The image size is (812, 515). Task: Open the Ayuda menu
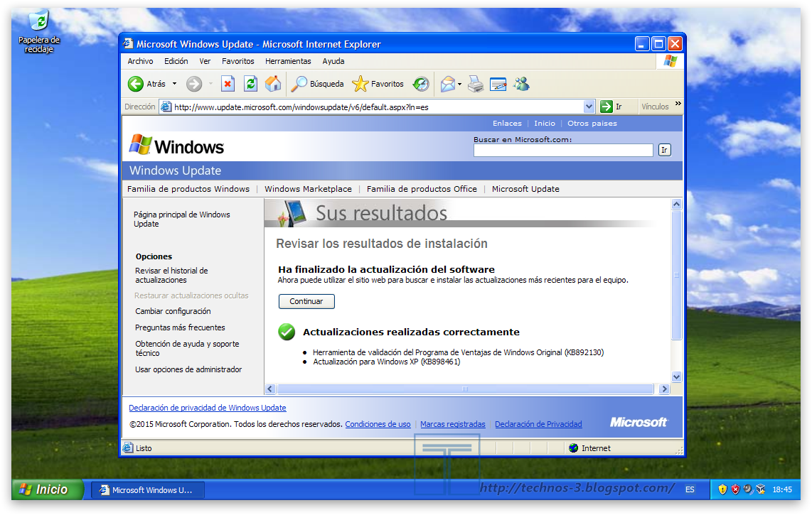[x=333, y=61]
